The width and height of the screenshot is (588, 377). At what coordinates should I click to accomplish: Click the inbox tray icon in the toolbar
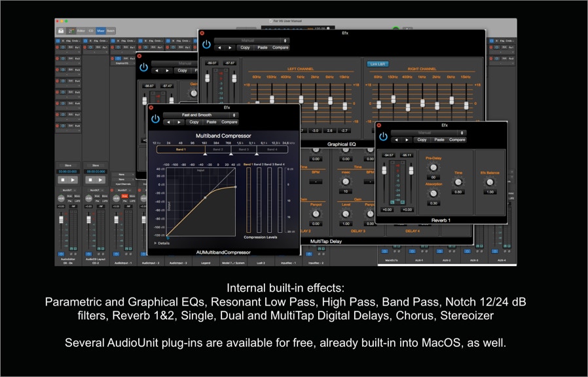(61, 31)
